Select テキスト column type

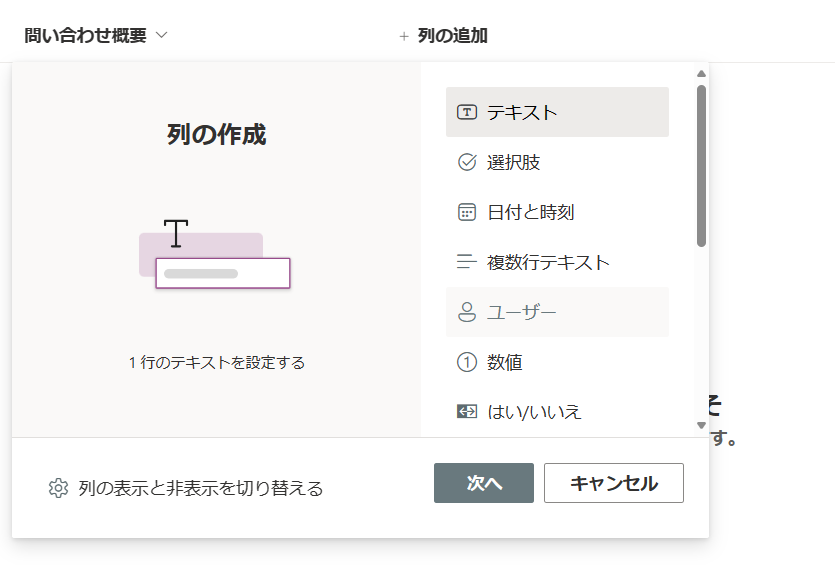tap(522, 112)
